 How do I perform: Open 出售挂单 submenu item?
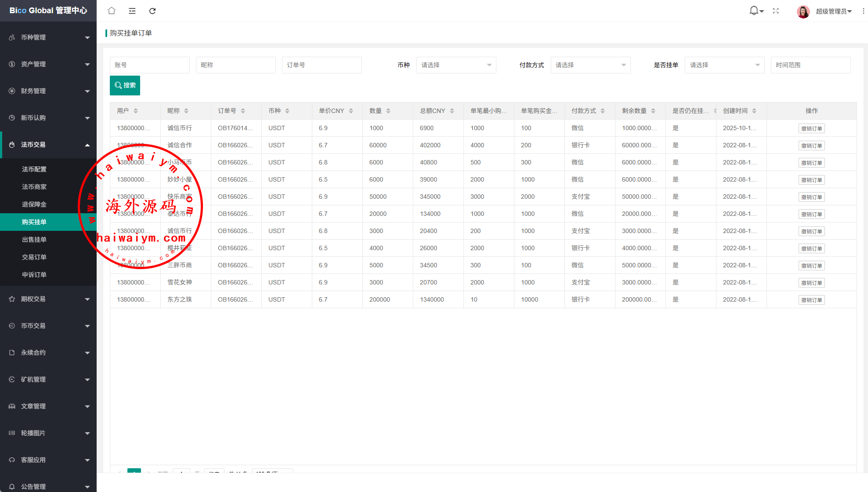34,240
